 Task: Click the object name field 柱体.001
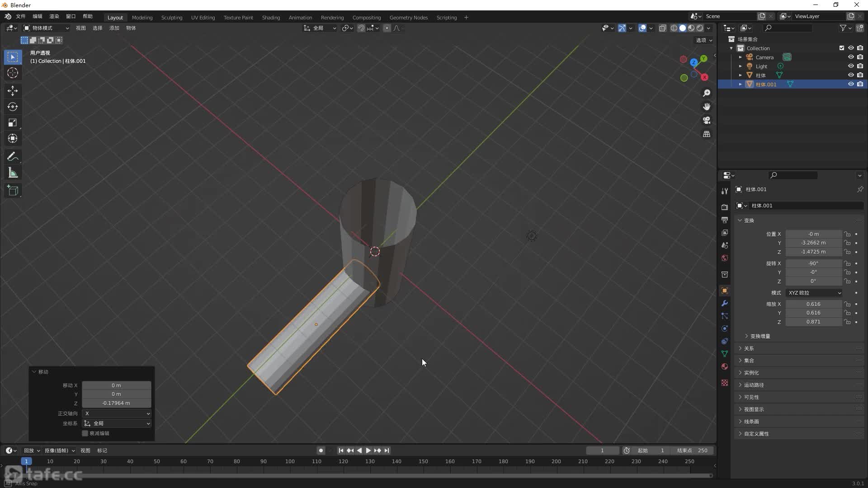[x=806, y=206]
